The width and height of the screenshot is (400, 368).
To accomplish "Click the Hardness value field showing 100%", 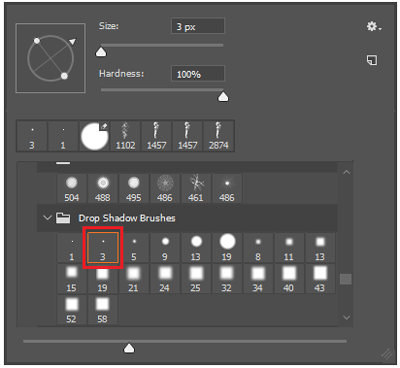I will 198,74.
